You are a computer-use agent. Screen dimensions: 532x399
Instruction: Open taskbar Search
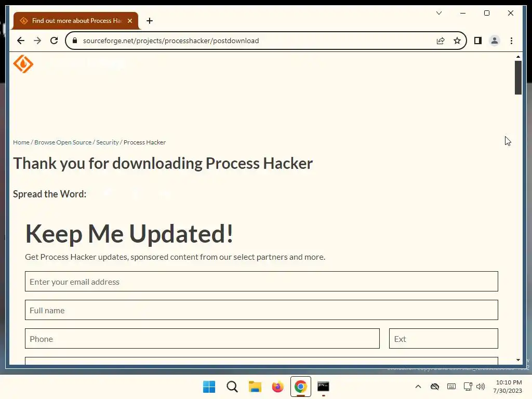[x=232, y=387]
